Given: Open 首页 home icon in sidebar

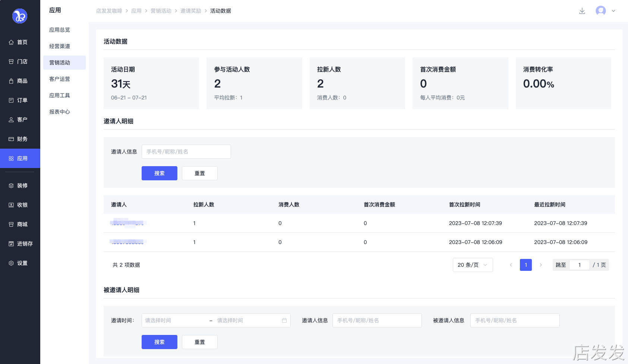Looking at the screenshot, I should 11,42.
